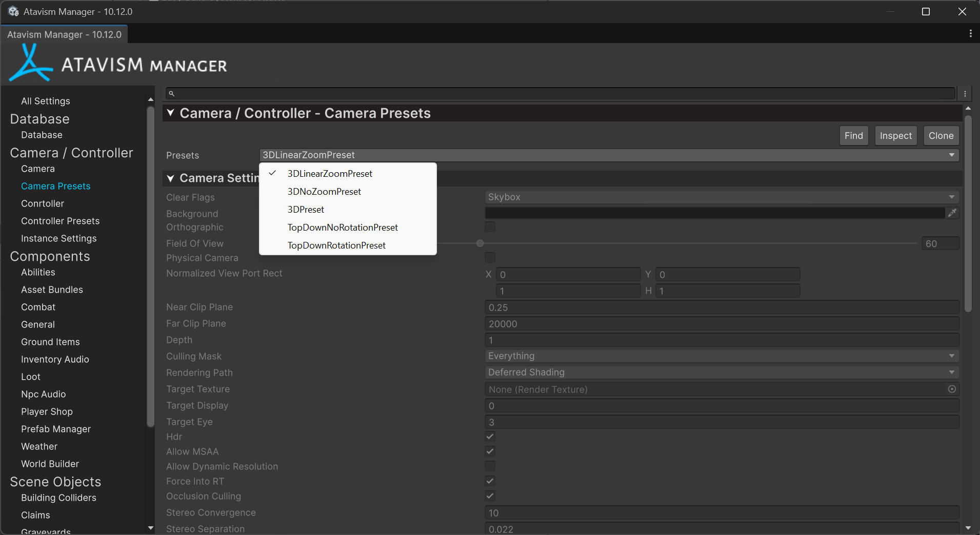Click the search input field

click(560, 94)
